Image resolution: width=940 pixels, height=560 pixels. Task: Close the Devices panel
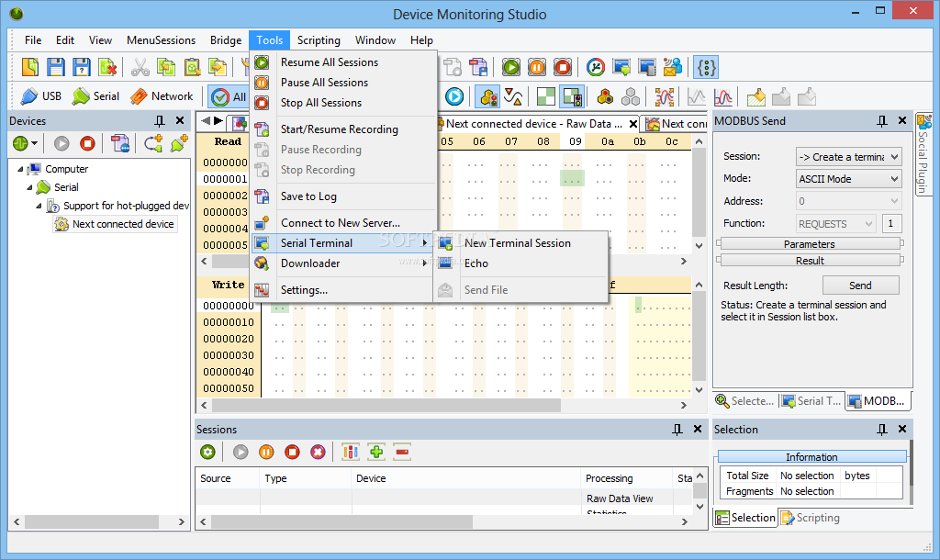[180, 120]
